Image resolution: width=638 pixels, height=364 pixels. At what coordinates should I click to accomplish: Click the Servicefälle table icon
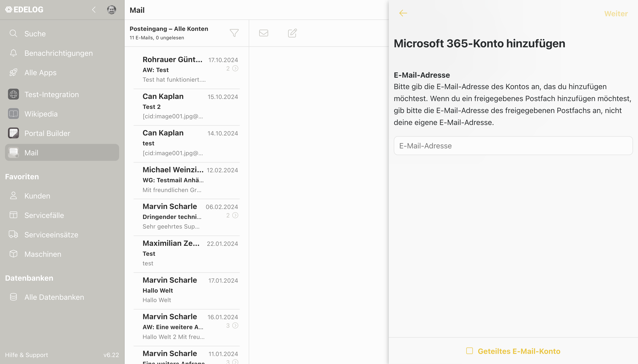(x=13, y=215)
